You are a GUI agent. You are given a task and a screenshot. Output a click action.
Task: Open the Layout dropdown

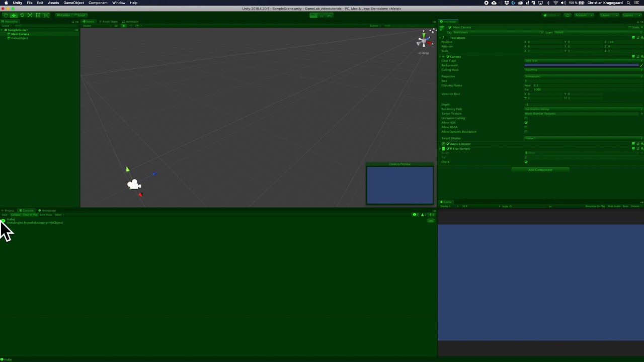(631, 15)
